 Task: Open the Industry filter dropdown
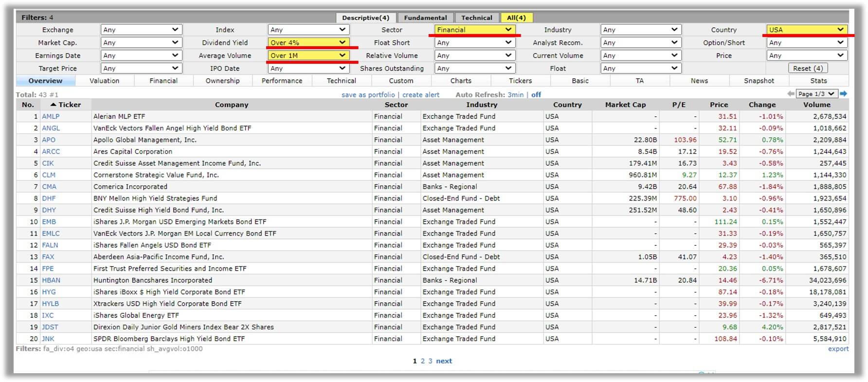tap(641, 30)
